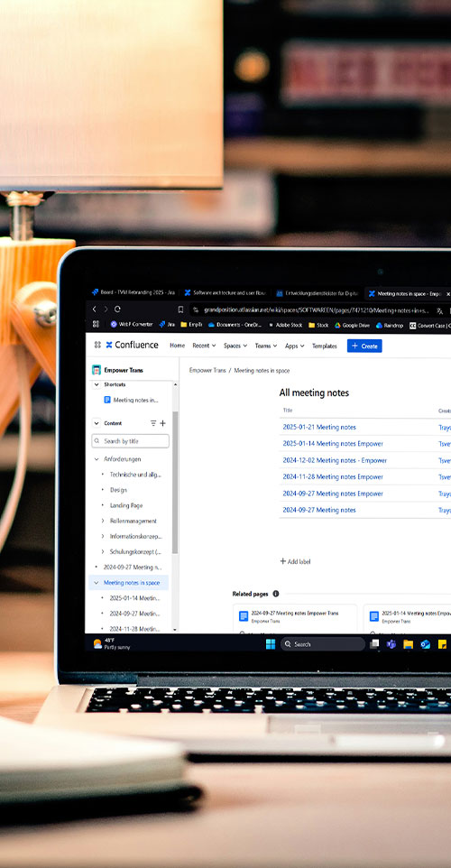Click the bookmark icon beside address bar
This screenshot has height=868, width=451.
[x=180, y=309]
